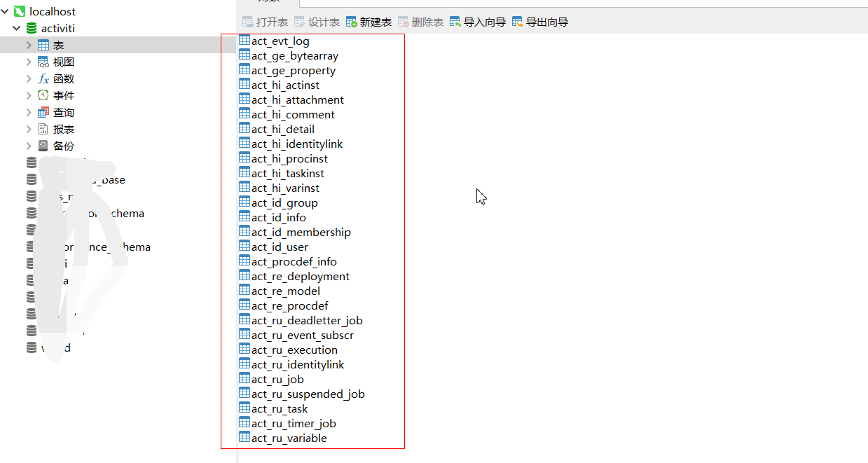The image size is (868, 463).
Task: Click the 设计表 design table toolbar button
Action: pyautogui.click(x=317, y=22)
